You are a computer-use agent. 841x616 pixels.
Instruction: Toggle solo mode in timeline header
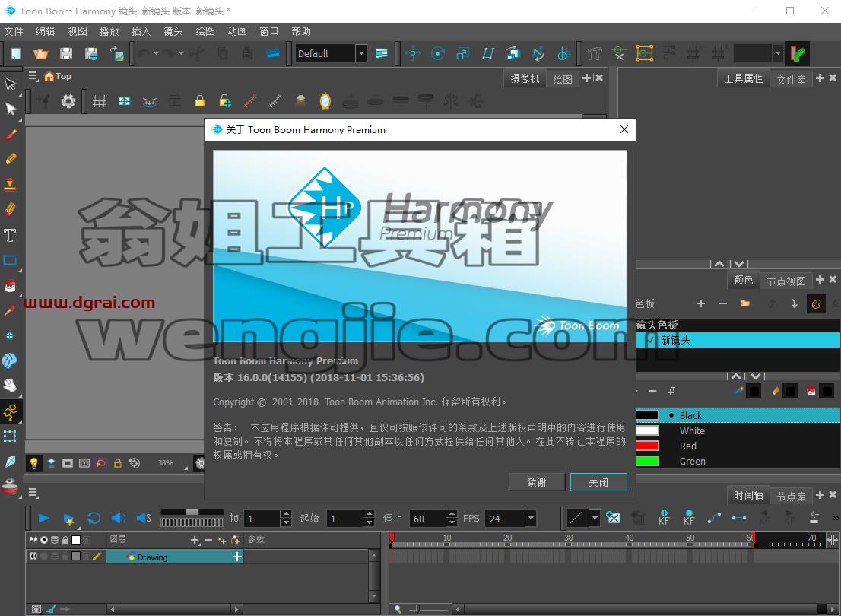[x=44, y=540]
